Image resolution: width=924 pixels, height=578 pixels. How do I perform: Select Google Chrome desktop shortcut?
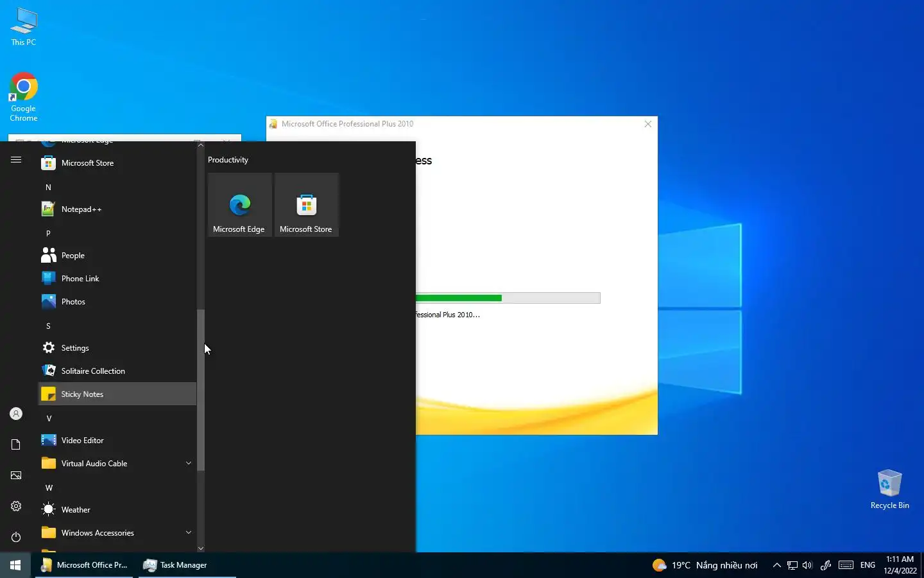point(24,97)
